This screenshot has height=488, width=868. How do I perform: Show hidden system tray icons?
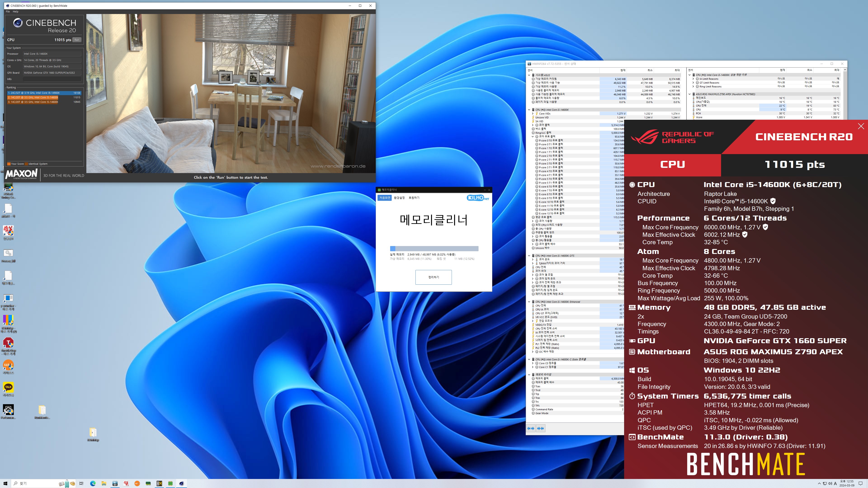[819, 483]
